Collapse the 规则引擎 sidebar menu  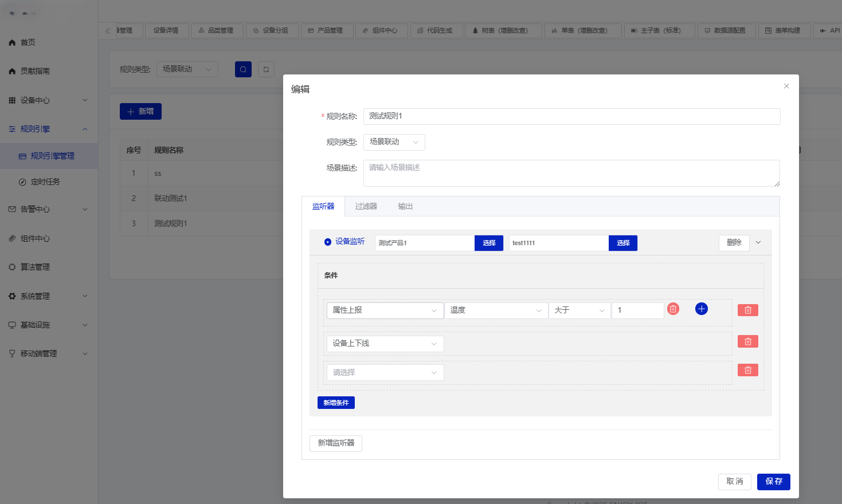(85, 129)
